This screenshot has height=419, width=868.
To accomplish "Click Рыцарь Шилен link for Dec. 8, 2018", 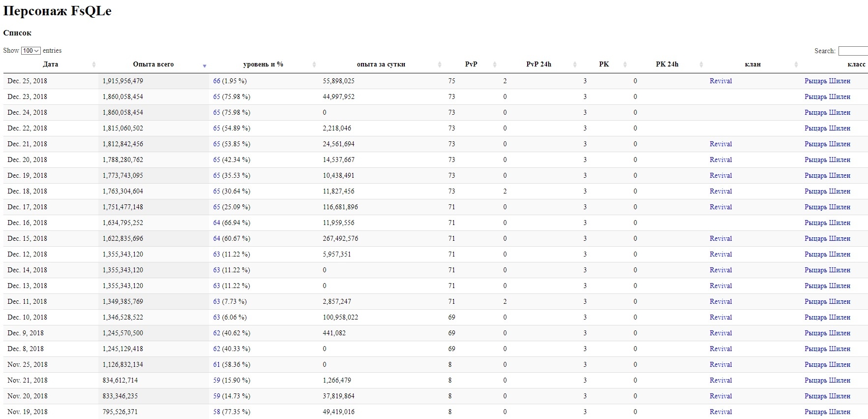I will [x=827, y=349].
